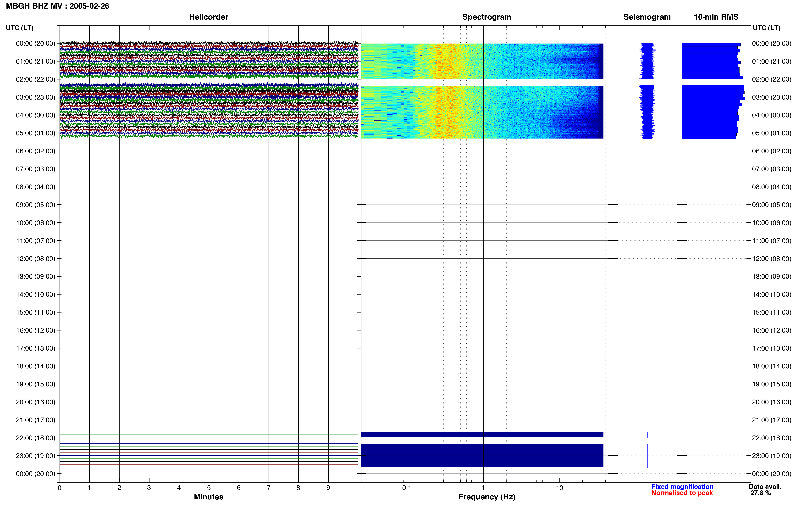
Task: Click the right '16:00 (12:00)' time label
Action: pyautogui.click(x=772, y=330)
